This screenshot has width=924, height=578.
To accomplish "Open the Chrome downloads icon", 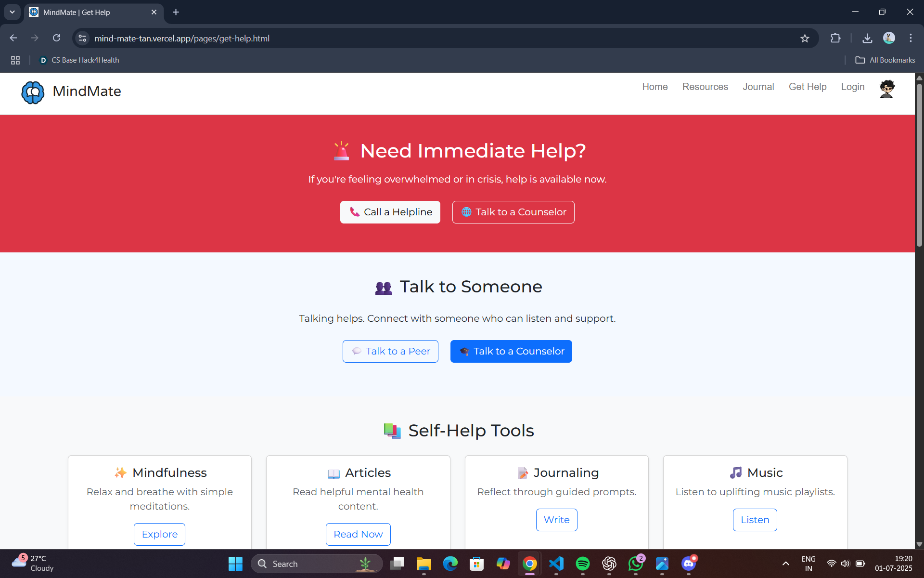I will pos(867,39).
